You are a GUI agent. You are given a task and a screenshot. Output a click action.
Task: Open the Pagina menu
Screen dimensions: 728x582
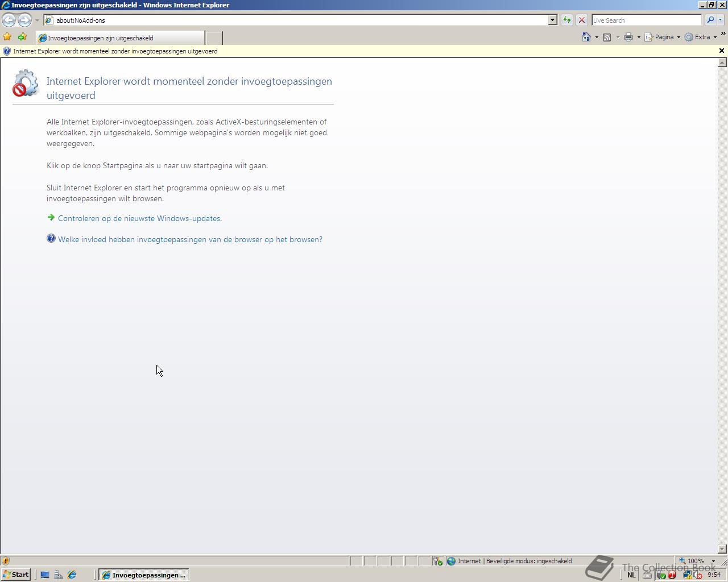[x=663, y=37]
